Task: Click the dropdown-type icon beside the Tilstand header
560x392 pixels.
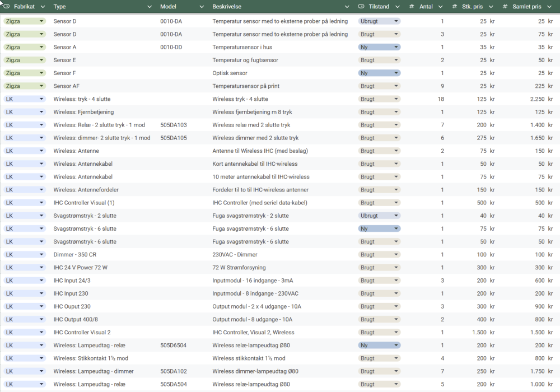Action: (x=361, y=7)
